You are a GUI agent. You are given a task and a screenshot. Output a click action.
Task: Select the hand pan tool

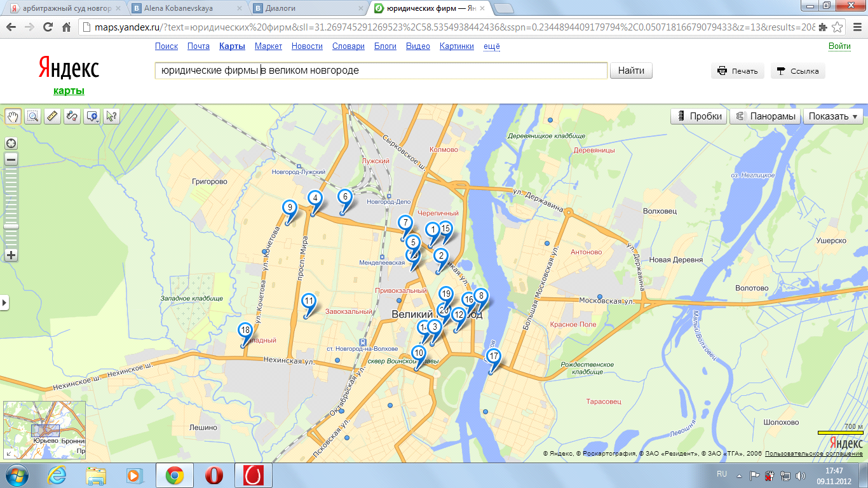pos(13,116)
